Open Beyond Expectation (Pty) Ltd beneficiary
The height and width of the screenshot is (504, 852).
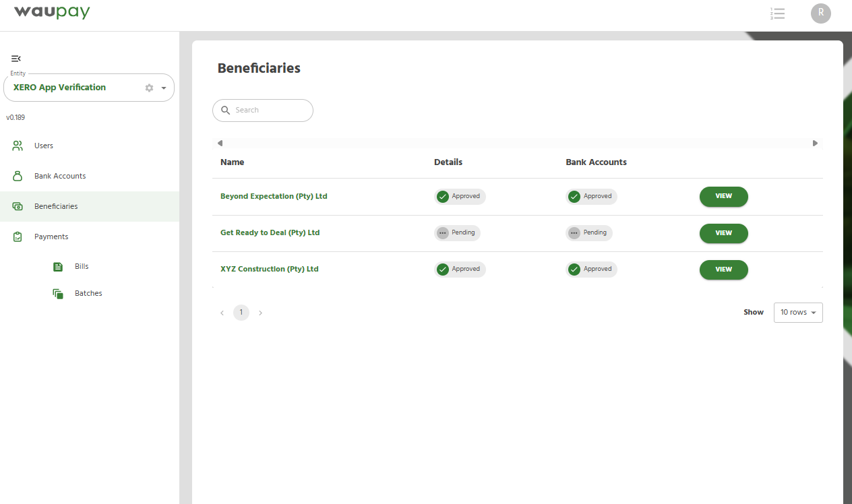(x=274, y=197)
